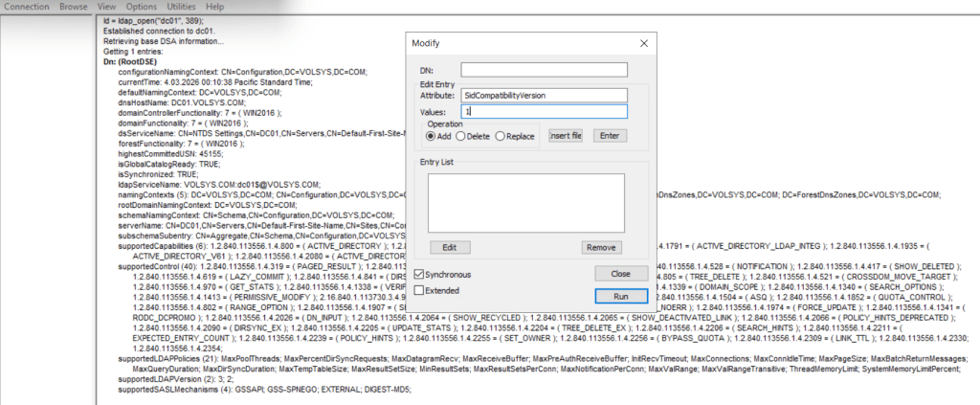Click the DN text field

pos(543,70)
